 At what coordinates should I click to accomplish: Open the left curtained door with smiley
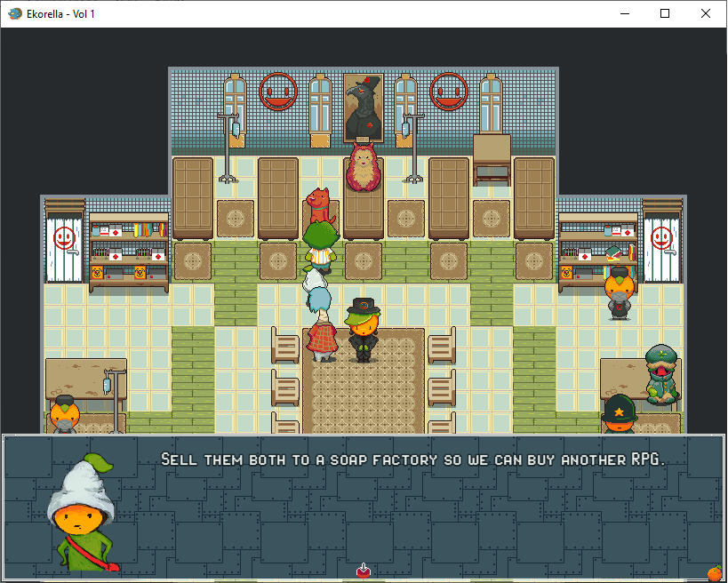pos(64,242)
